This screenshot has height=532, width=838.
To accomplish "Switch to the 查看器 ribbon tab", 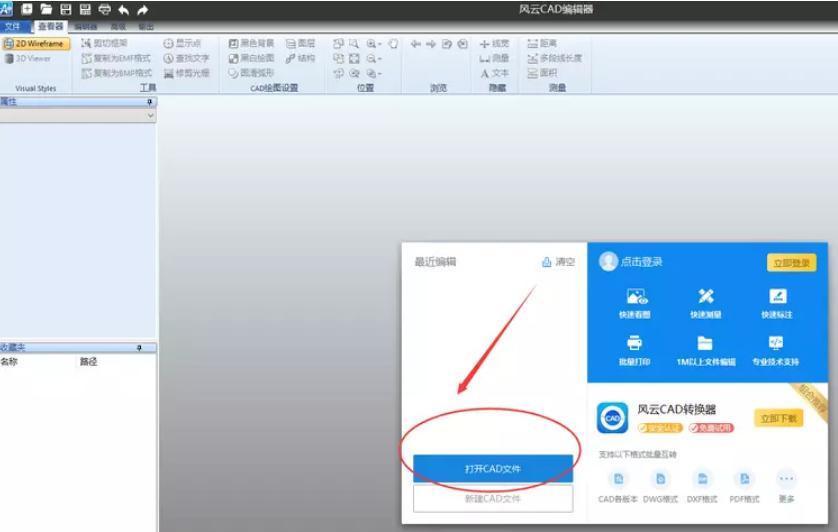I will (50, 26).
